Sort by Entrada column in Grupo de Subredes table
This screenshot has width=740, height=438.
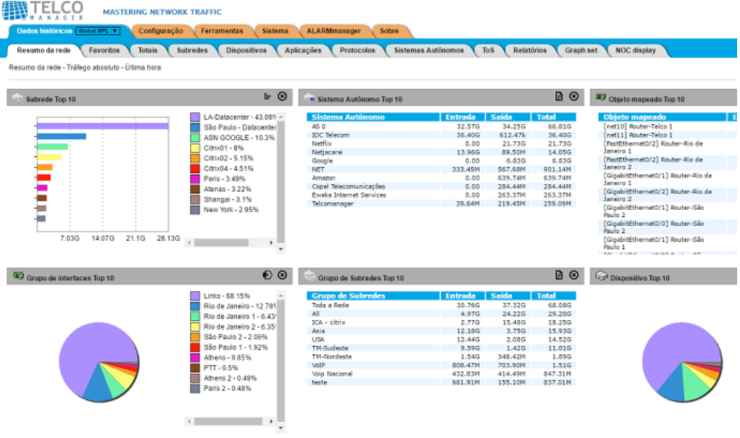pyautogui.click(x=460, y=296)
